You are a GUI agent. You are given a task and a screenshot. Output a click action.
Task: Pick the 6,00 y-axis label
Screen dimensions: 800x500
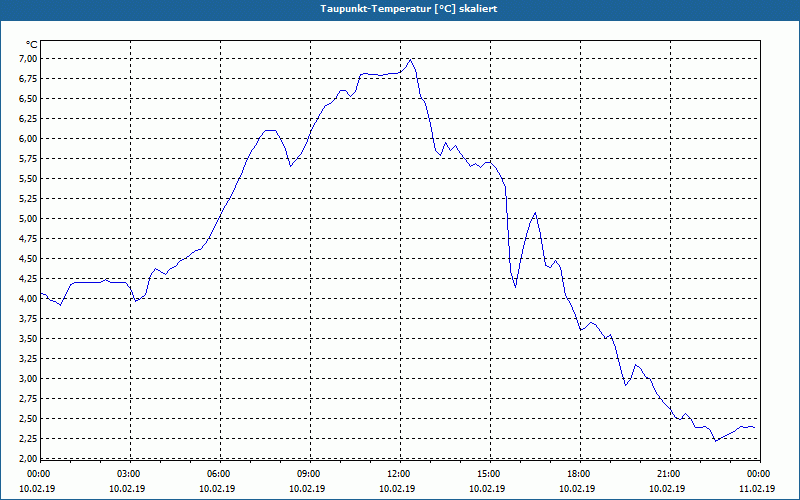[x=29, y=139]
